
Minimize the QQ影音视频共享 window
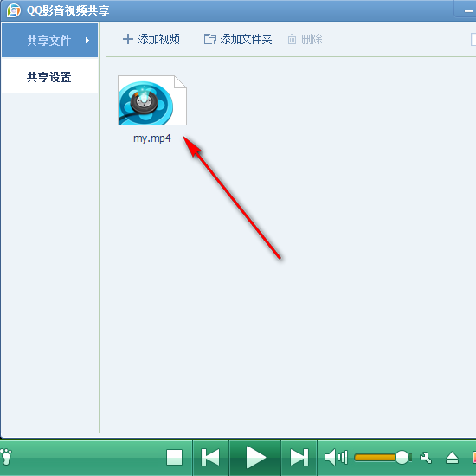pos(468,11)
